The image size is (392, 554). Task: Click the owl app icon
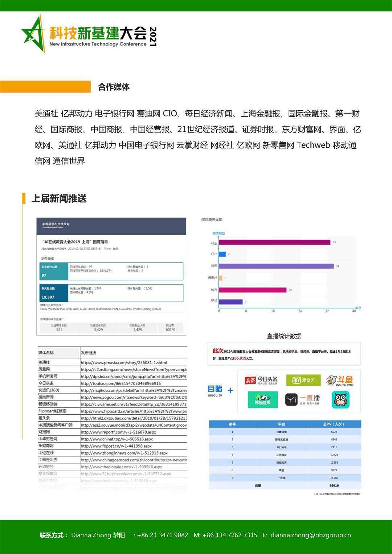point(340,400)
